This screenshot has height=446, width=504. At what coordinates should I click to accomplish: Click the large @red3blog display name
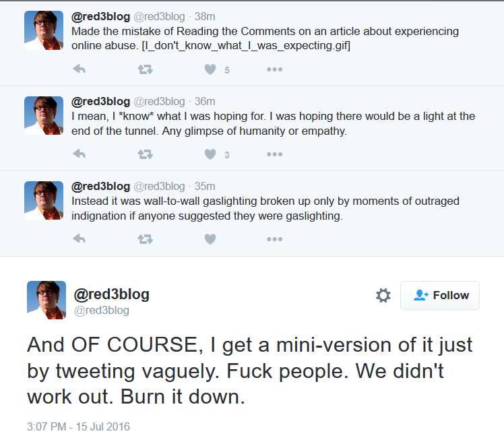point(112,294)
